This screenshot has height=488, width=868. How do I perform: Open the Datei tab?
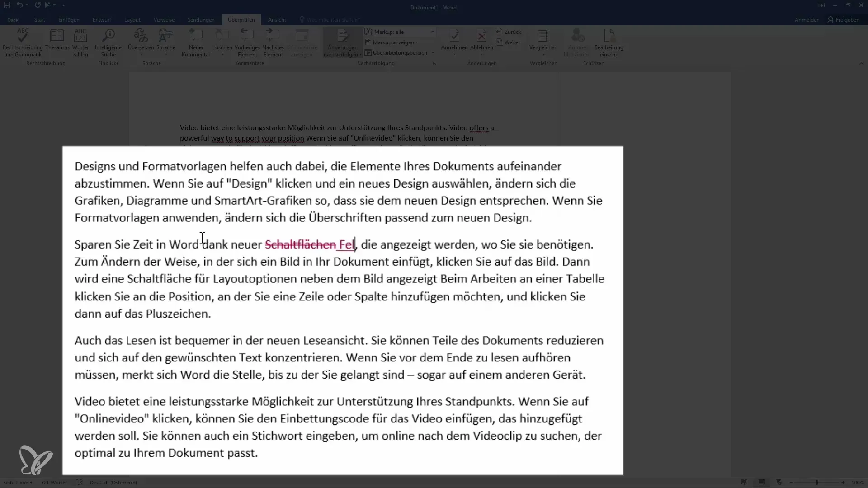click(x=13, y=20)
